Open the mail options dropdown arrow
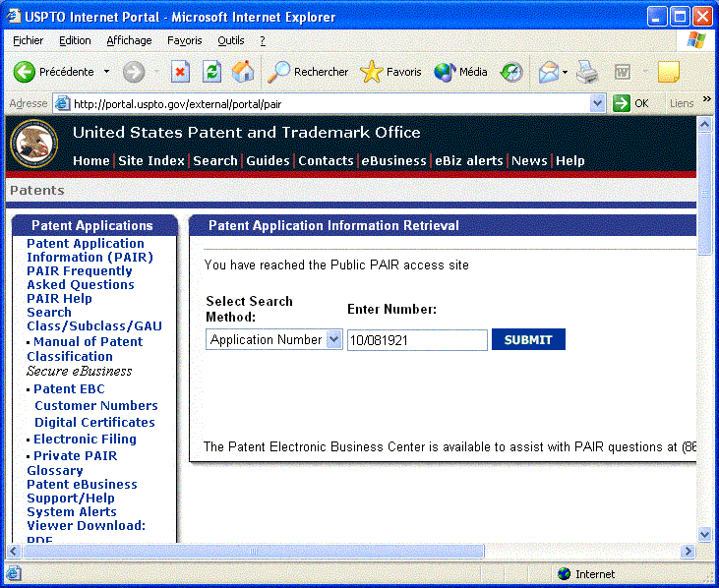The width and height of the screenshot is (719, 588). [x=565, y=72]
